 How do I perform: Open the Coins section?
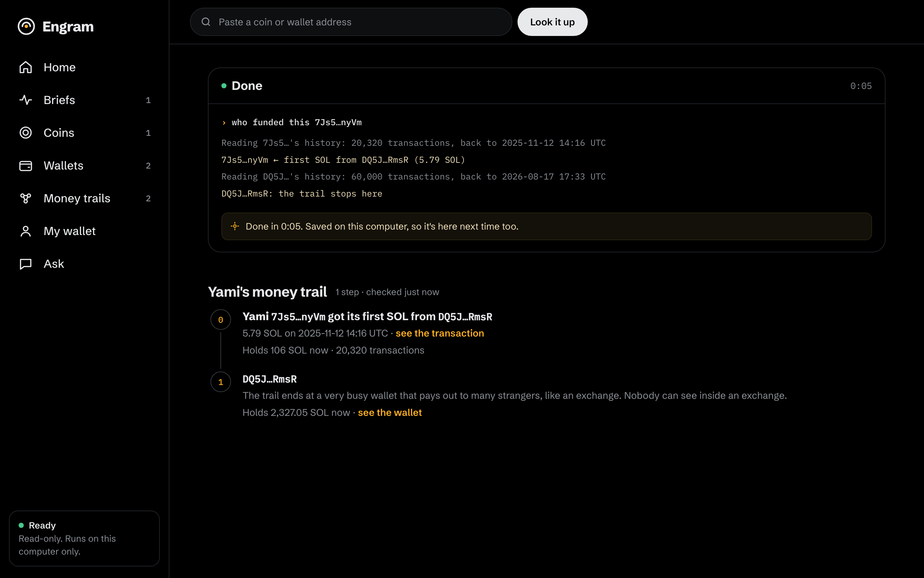[84, 133]
